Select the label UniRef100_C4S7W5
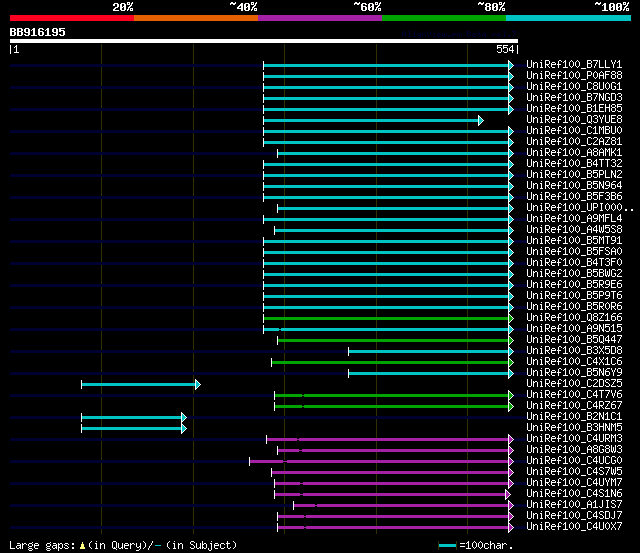This screenshot has width=640, height=553. pyautogui.click(x=574, y=472)
